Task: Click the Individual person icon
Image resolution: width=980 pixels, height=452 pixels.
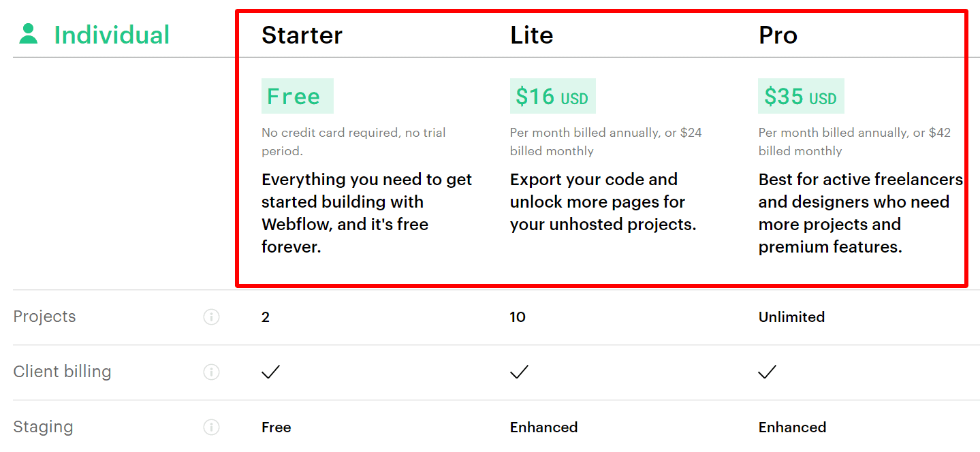Action: (x=29, y=34)
